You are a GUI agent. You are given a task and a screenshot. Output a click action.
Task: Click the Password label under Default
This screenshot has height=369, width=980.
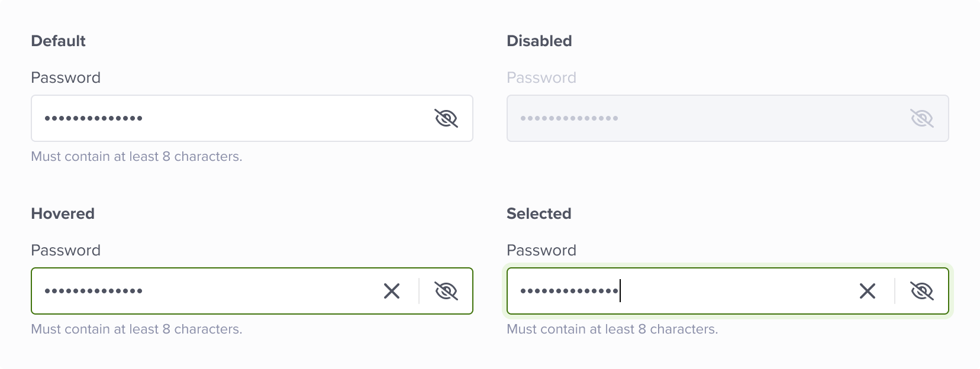click(66, 77)
